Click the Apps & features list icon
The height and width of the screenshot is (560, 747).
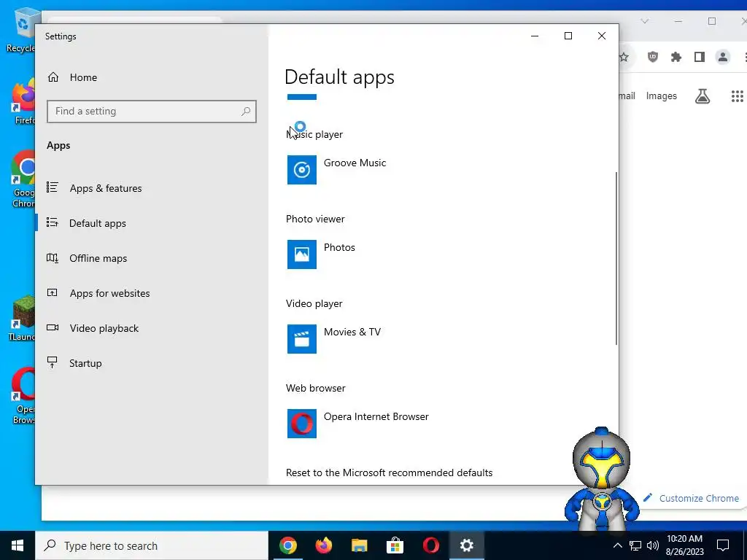tap(53, 187)
